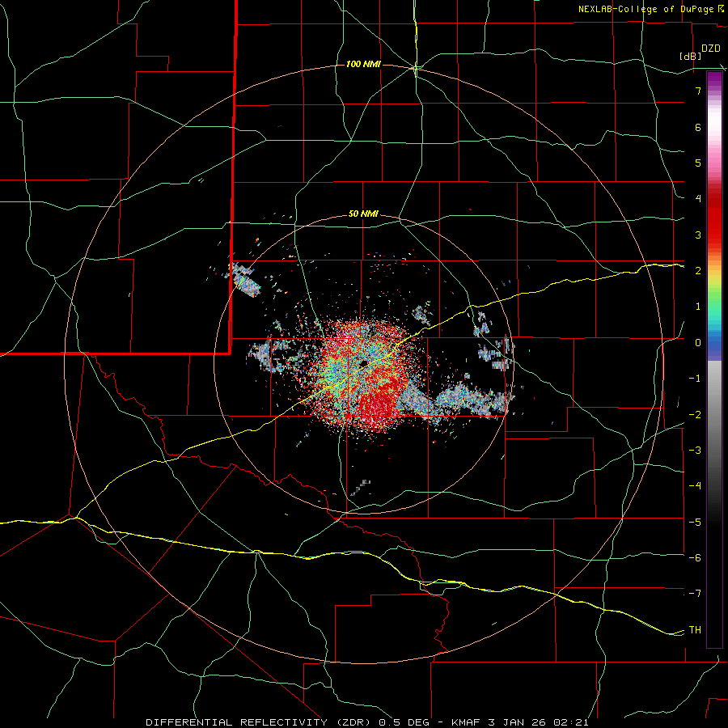Image resolution: width=728 pixels, height=728 pixels.
Task: Click the TH label on the color scale
Action: 695,630
